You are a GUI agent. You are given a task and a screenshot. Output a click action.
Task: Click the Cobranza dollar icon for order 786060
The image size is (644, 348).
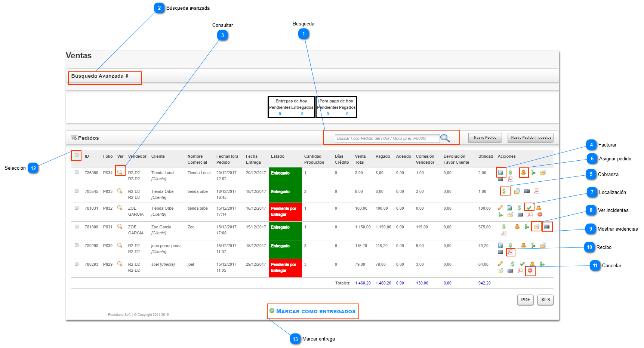click(x=510, y=172)
